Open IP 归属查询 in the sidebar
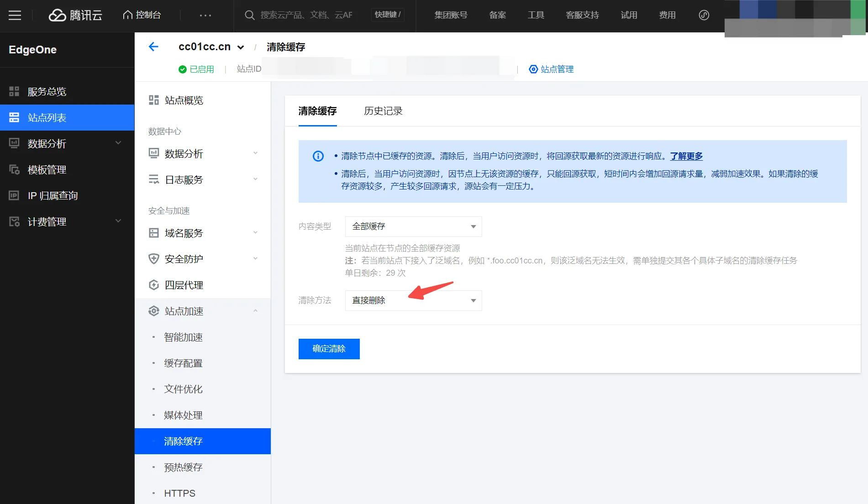 click(x=67, y=195)
